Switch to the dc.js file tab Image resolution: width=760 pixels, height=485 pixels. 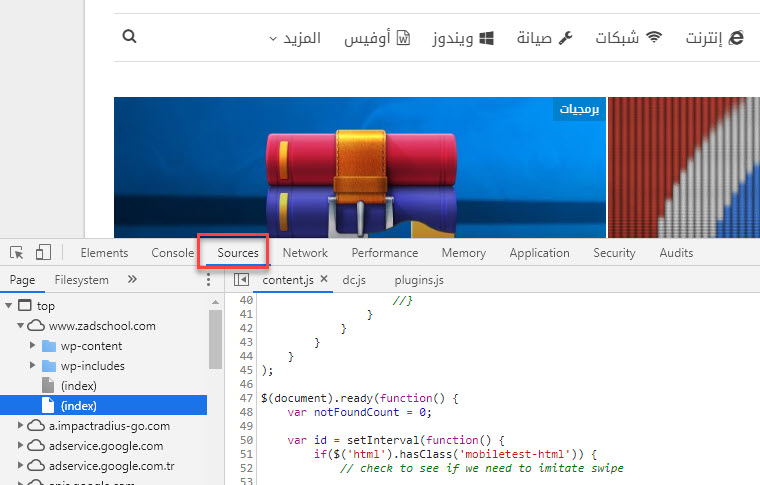(354, 280)
